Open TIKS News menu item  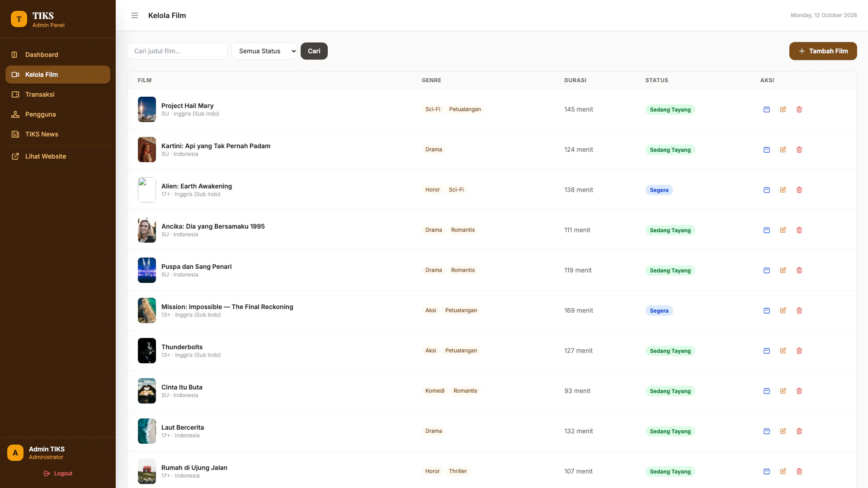coord(58,134)
